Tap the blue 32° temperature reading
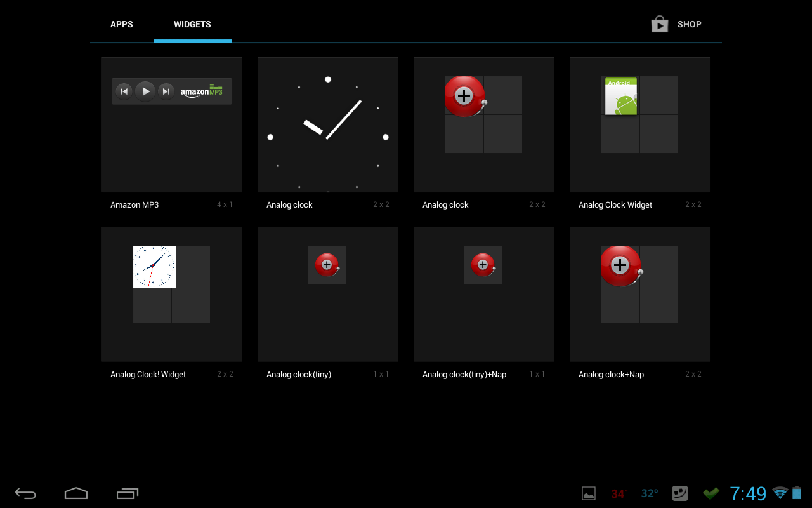The image size is (812, 508). click(x=649, y=493)
